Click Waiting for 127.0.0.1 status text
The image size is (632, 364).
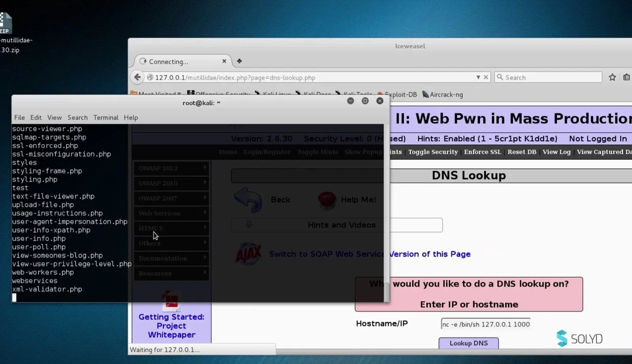[164, 350]
